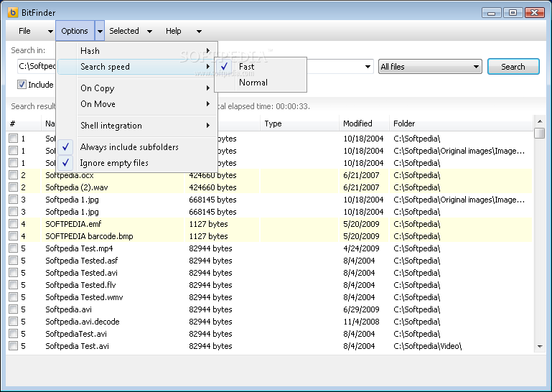552x392 pixels.
Task: Click scroll down arrow of results list
Action: [x=540, y=347]
